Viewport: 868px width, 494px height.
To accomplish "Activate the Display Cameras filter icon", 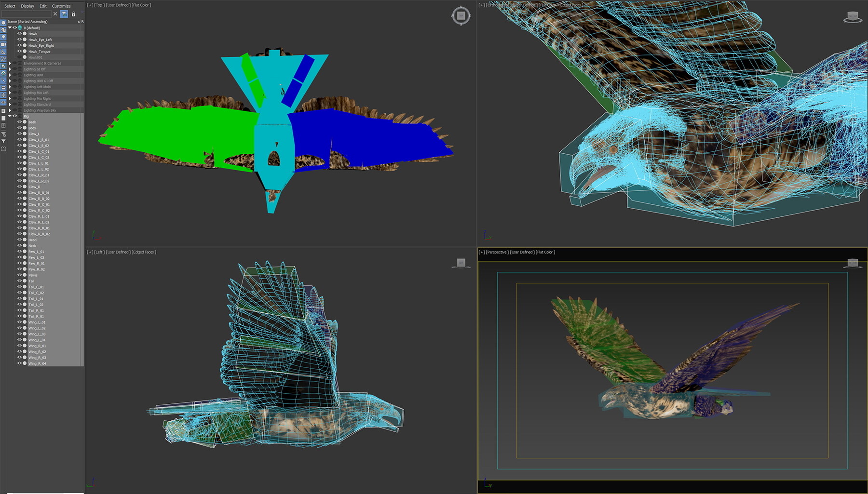I will 3,43.
